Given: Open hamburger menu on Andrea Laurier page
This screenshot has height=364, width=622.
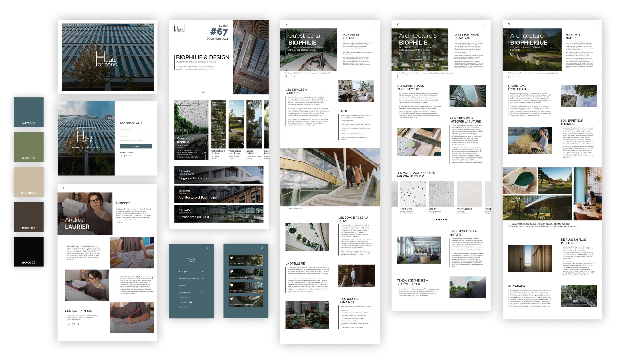Looking at the screenshot, I should tap(150, 188).
